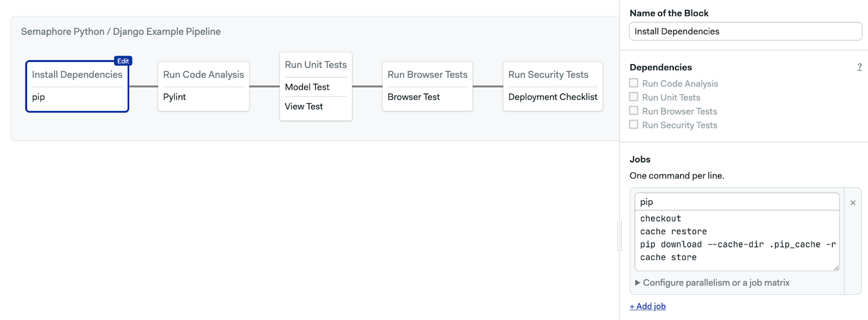Grab the side panel divider handle
Screen dimensions: 868x320
(x=620, y=235)
